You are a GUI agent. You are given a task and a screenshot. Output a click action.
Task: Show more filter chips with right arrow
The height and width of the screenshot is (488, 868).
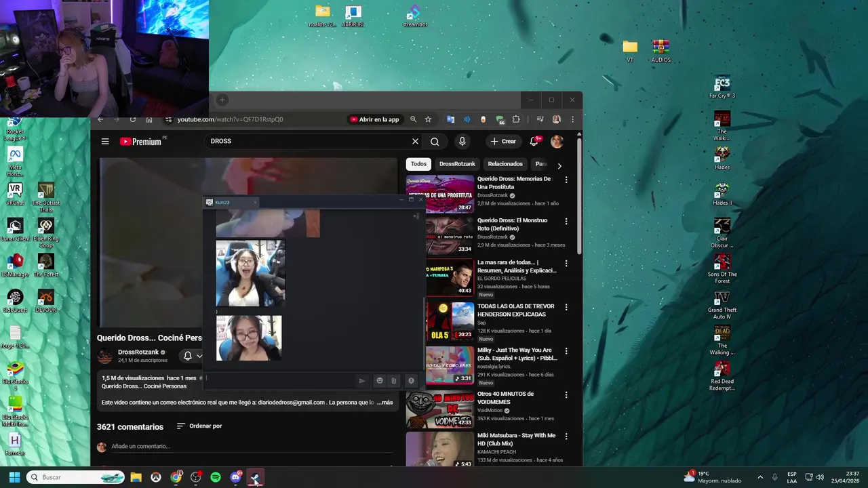(x=559, y=165)
